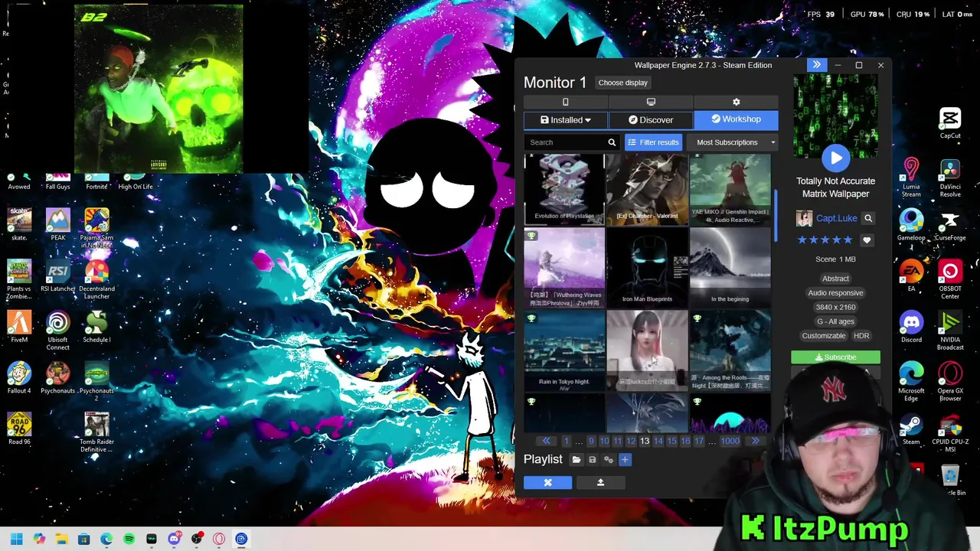Open NVIDIA Broadcast desktop shortcut

pos(950,331)
